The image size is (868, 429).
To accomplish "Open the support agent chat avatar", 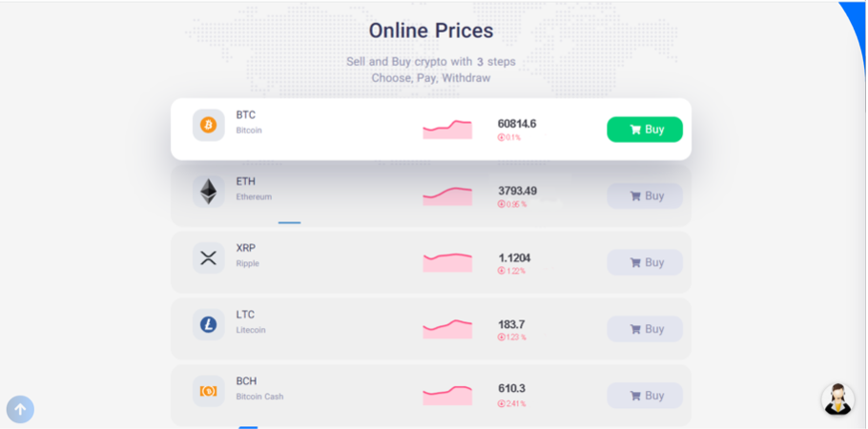I will pyautogui.click(x=837, y=399).
